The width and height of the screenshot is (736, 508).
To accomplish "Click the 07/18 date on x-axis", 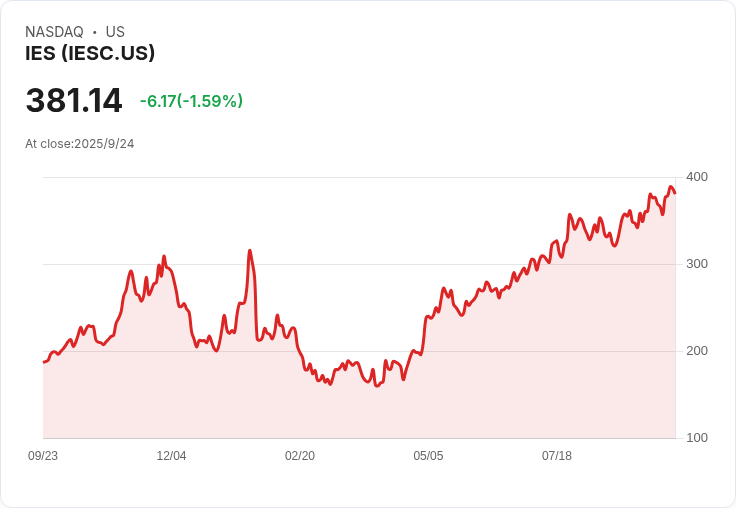I will tap(557, 456).
